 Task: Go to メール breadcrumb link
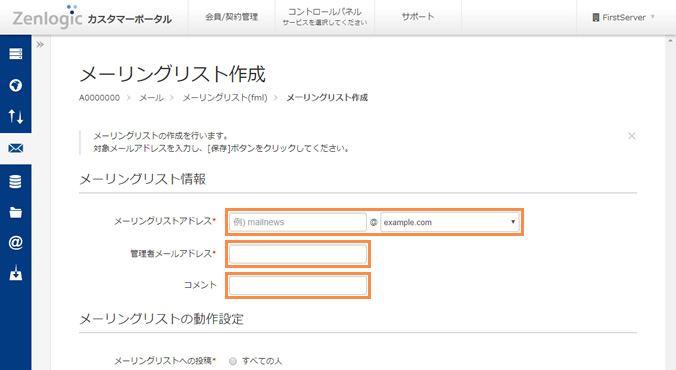point(151,98)
